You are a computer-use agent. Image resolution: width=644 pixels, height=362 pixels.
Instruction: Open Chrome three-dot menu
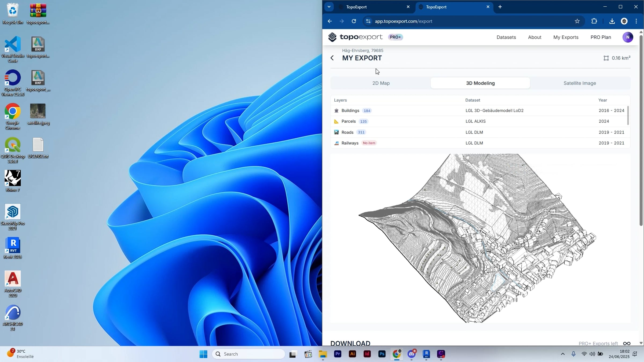[x=636, y=21]
